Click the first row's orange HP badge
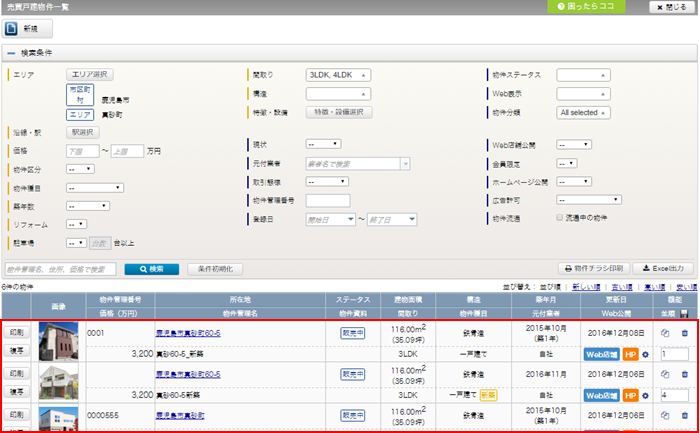 tap(629, 354)
